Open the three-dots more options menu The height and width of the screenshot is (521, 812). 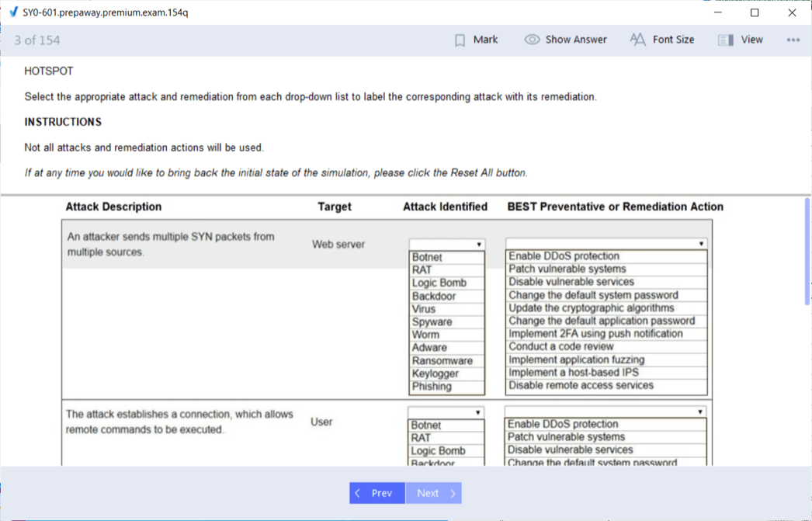click(x=793, y=40)
